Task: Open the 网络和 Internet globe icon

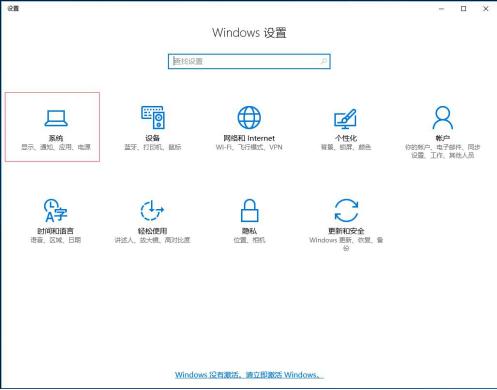Action: pyautogui.click(x=249, y=117)
